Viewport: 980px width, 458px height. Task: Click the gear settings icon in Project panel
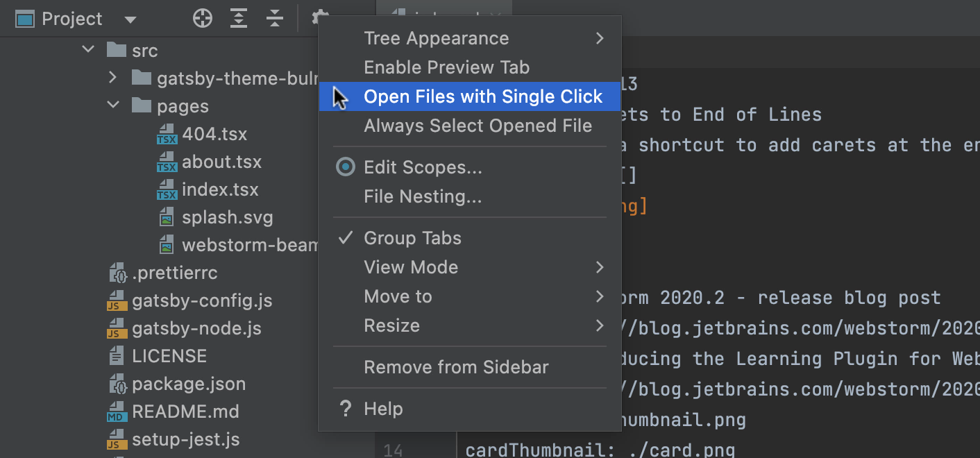(318, 17)
